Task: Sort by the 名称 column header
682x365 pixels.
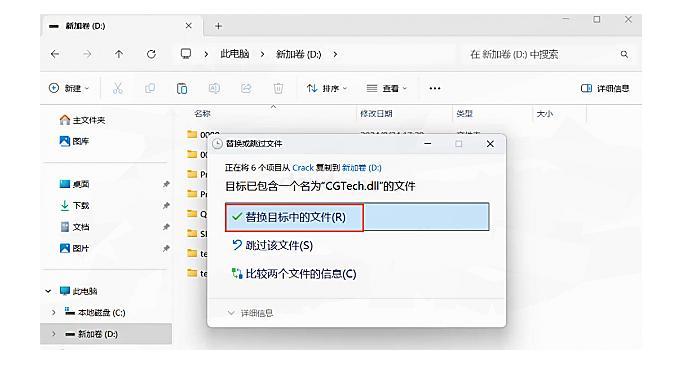Action: point(202,114)
